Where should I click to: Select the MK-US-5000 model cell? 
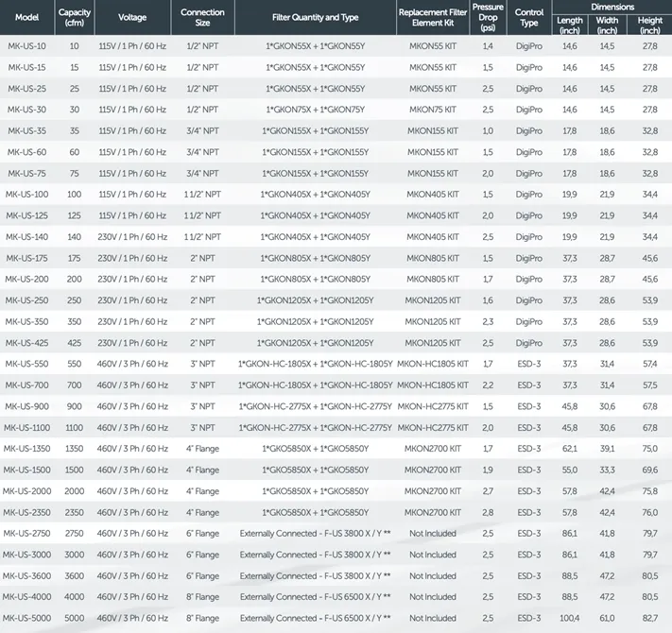[x=26, y=618]
